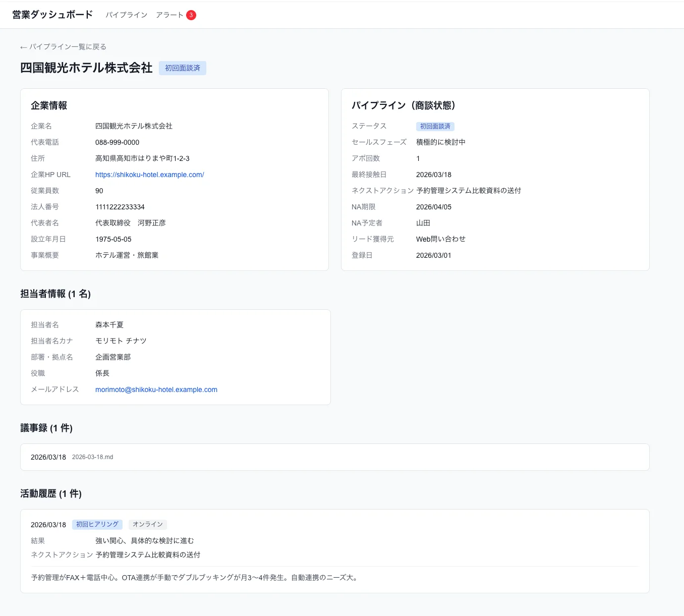Click the phone number 088-999-0000
The width and height of the screenshot is (684, 616).
click(x=117, y=142)
